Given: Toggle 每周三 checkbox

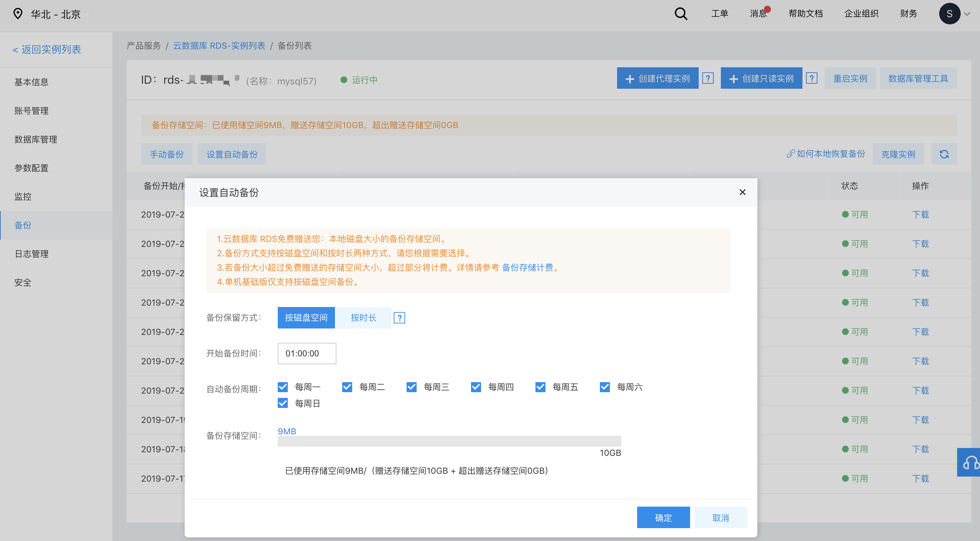Looking at the screenshot, I should (x=411, y=387).
